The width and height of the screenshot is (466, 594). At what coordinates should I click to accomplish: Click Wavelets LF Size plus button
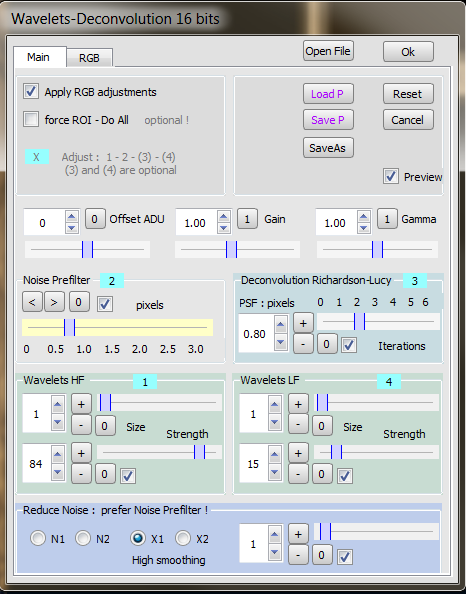(x=298, y=404)
